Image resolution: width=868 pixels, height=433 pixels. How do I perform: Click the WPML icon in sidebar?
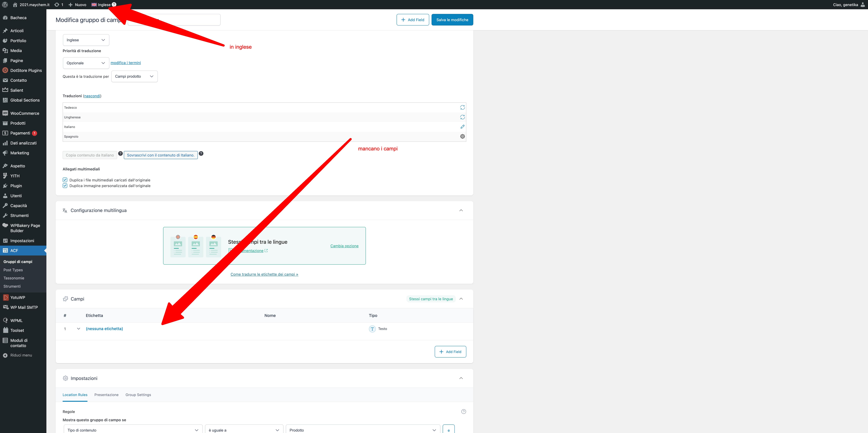[x=5, y=321]
